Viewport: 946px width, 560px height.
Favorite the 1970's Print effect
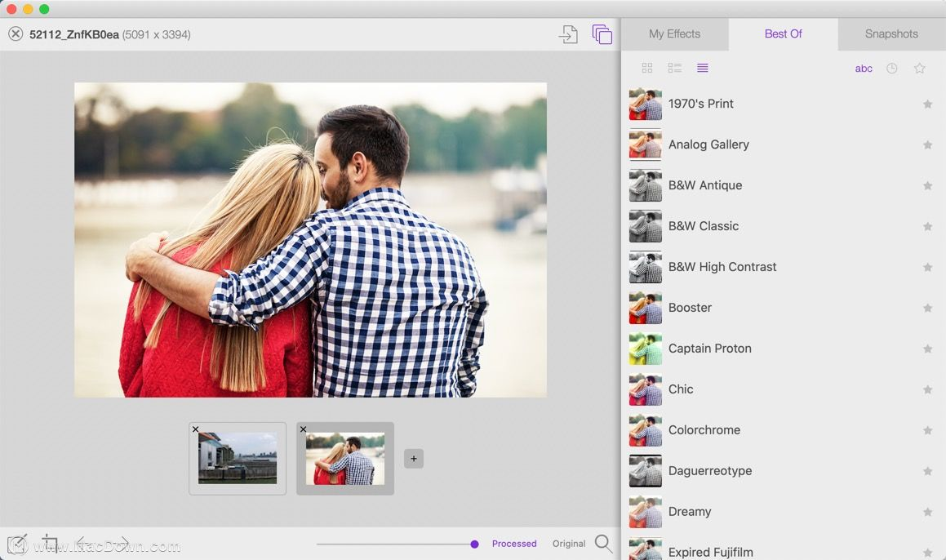(927, 104)
